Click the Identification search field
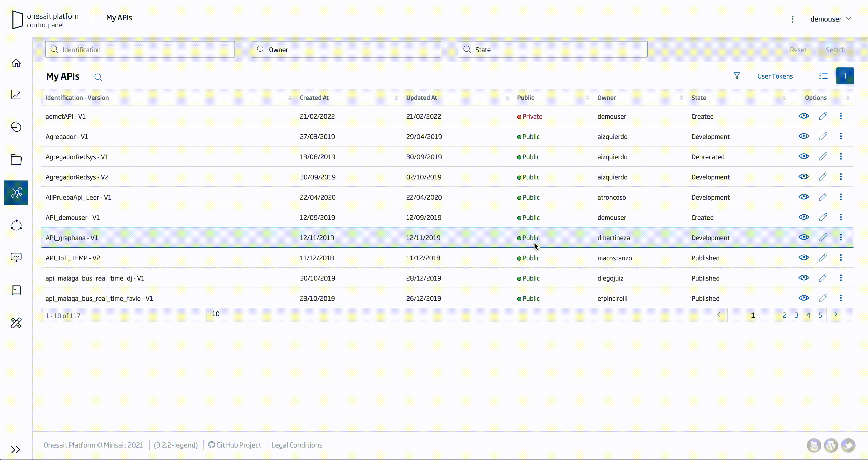 tap(140, 50)
